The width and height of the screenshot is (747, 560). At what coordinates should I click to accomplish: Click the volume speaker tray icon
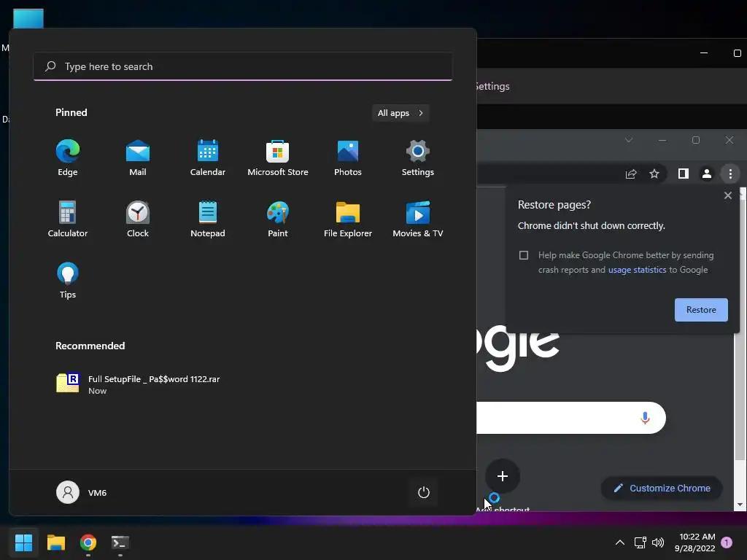point(658,542)
